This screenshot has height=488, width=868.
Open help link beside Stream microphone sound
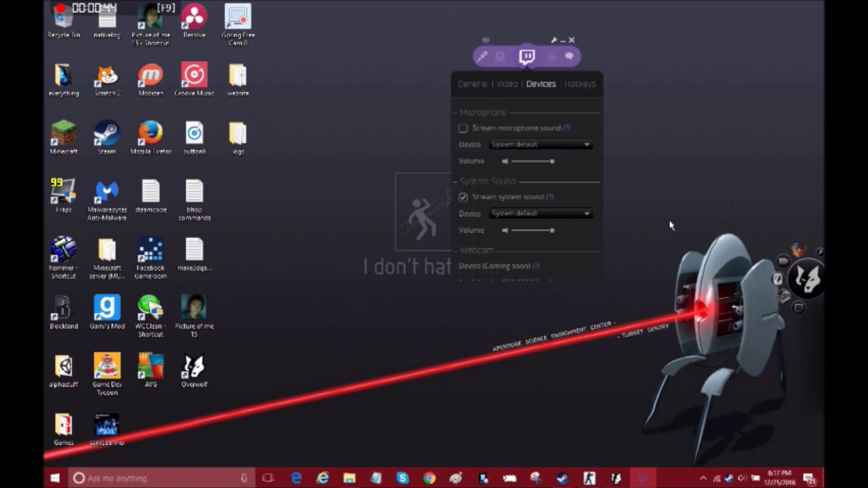click(566, 128)
